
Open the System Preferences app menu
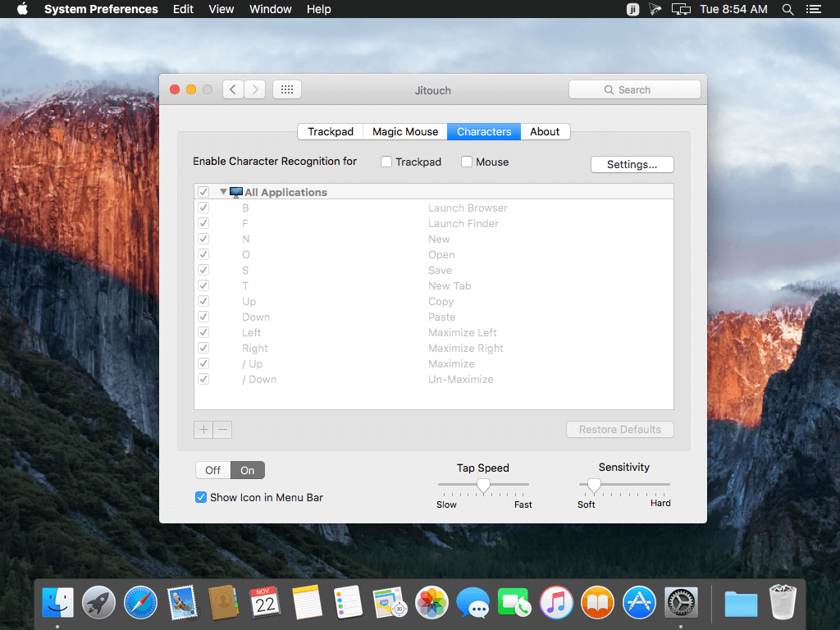click(x=101, y=9)
